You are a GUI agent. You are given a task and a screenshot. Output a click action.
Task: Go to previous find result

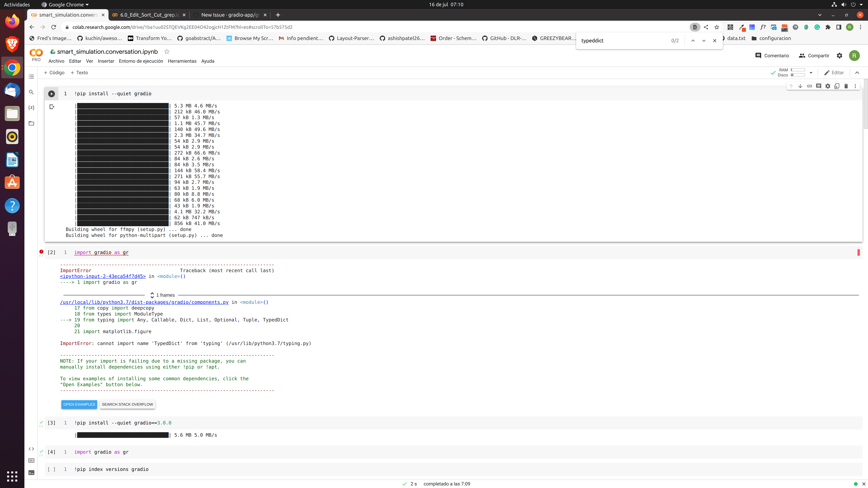(x=693, y=40)
